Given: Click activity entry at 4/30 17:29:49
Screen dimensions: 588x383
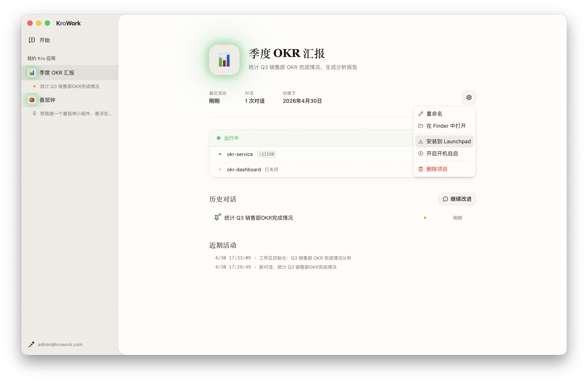Looking at the screenshot, I should [x=276, y=267].
